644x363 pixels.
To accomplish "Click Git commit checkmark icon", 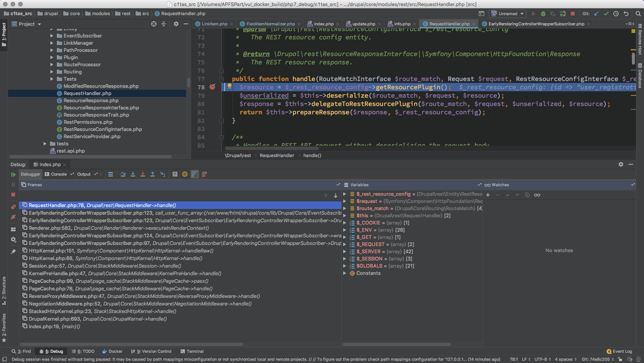I will coord(606,14).
